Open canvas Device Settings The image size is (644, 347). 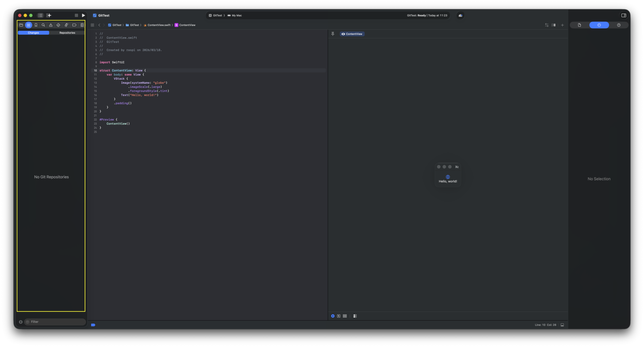pos(355,316)
